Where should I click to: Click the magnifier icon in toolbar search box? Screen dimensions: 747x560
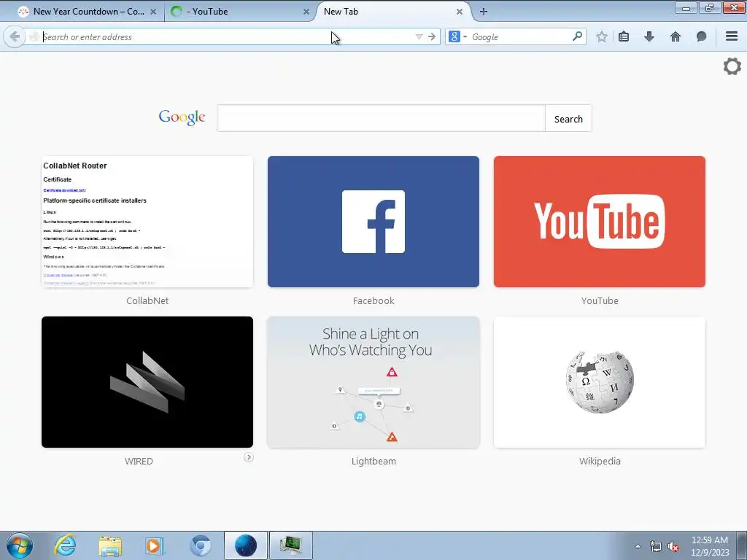pos(577,36)
